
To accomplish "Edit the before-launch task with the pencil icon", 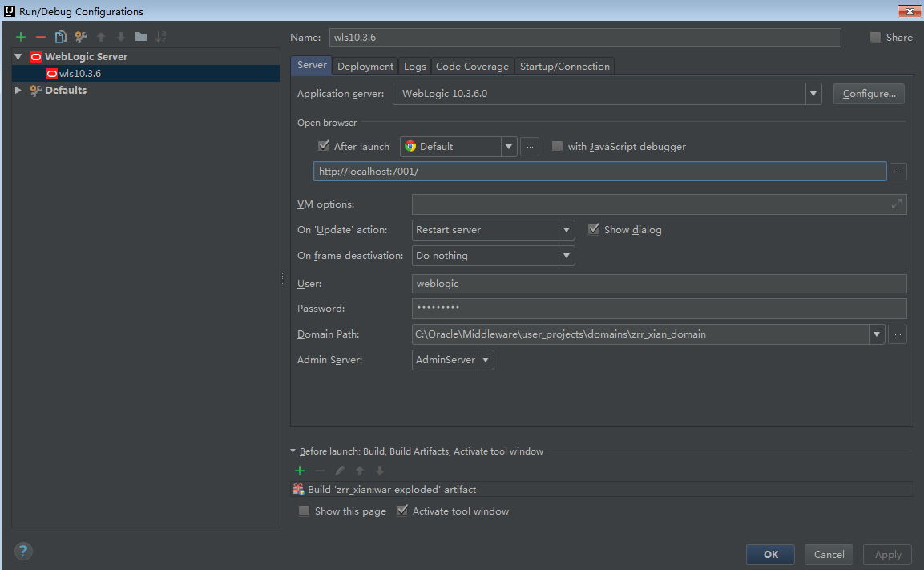I will (340, 471).
